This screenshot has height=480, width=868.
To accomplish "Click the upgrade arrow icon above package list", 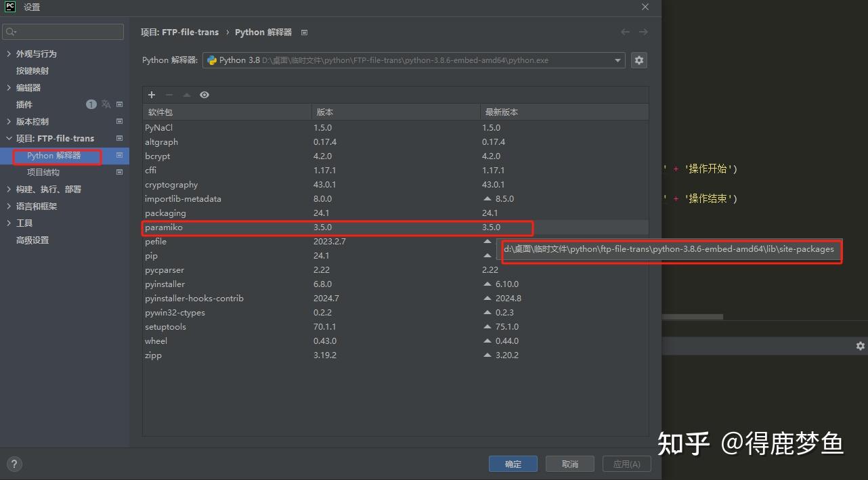I will click(186, 95).
